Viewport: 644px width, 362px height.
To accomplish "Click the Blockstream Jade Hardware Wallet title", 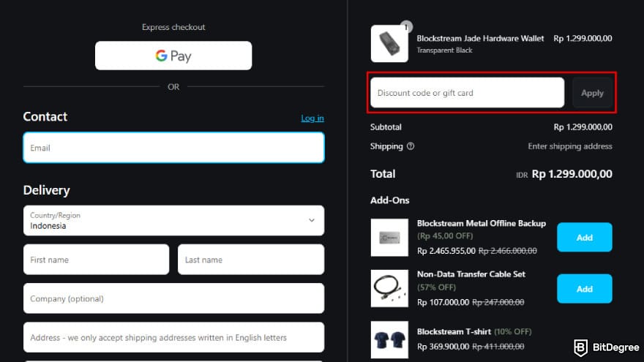I will click(480, 38).
